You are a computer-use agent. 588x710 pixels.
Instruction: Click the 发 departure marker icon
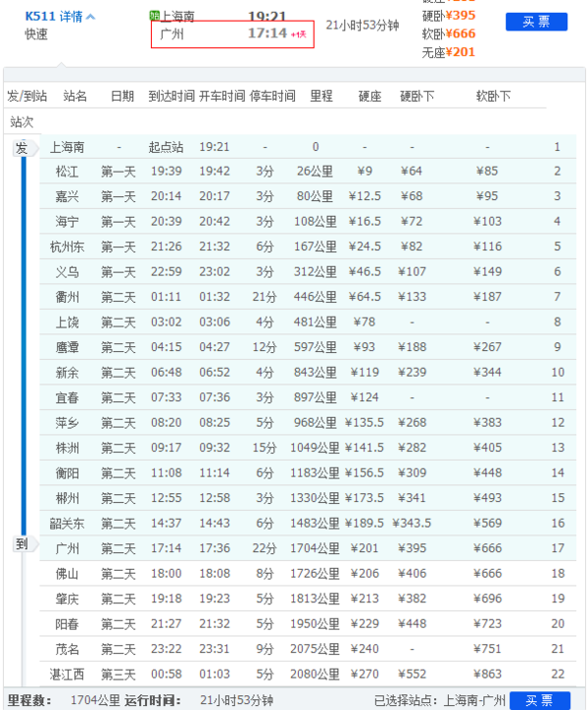click(22, 148)
